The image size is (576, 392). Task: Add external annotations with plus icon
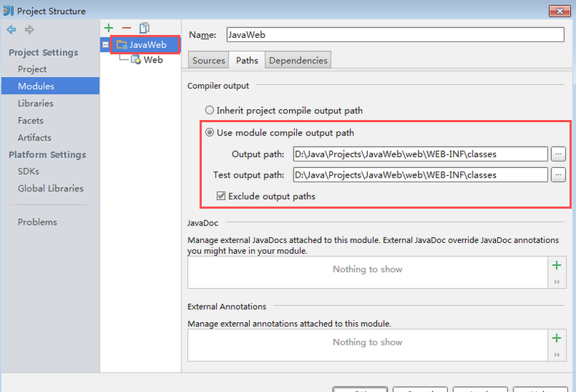click(557, 338)
